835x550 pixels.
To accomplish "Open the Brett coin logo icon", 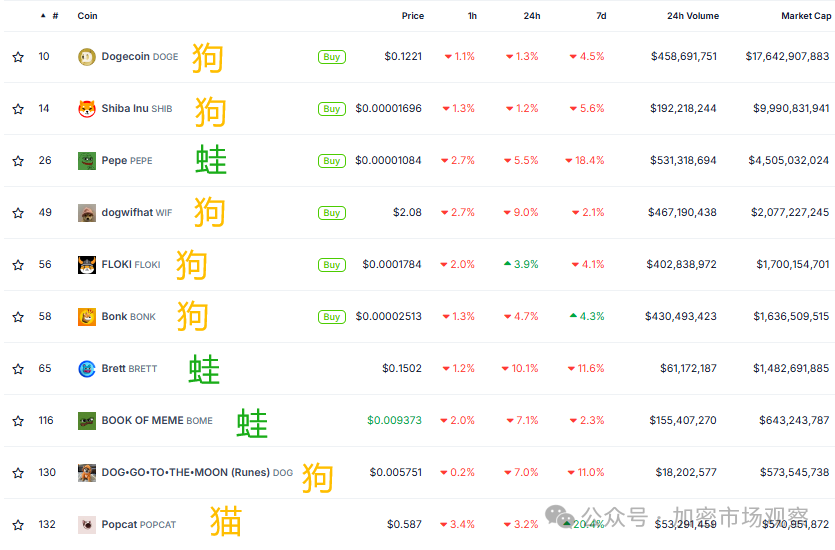I will coord(87,369).
